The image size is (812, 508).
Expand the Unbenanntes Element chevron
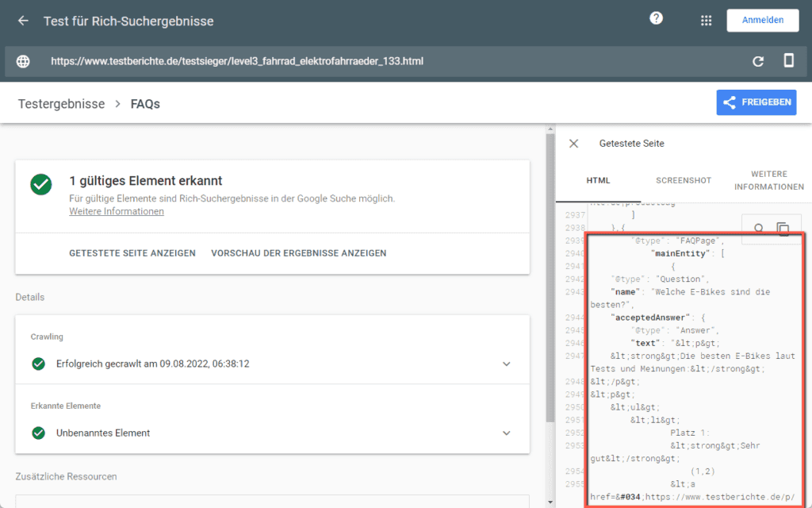coord(507,433)
